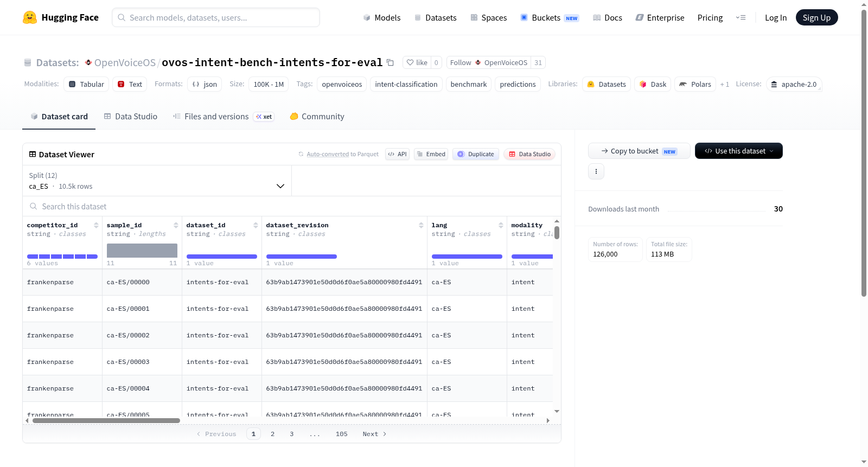Click the Copy to bucket button
Screen dimensions: 868x467
coord(639,151)
